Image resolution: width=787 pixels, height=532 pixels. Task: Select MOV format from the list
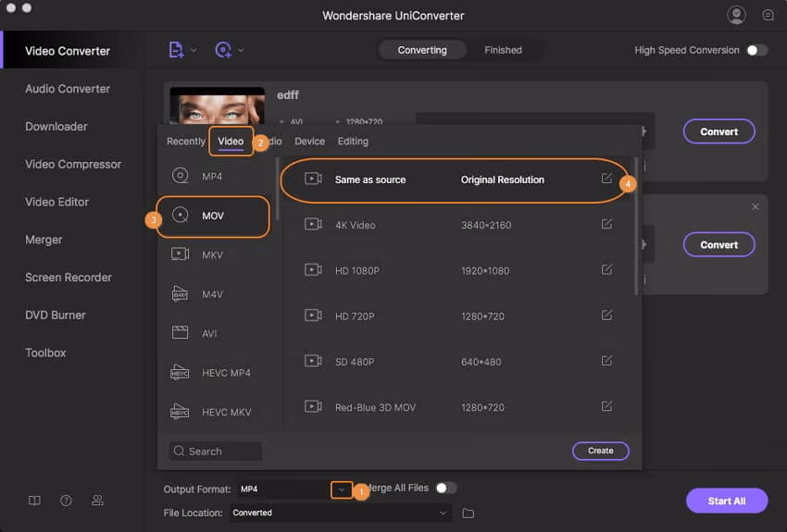(213, 216)
